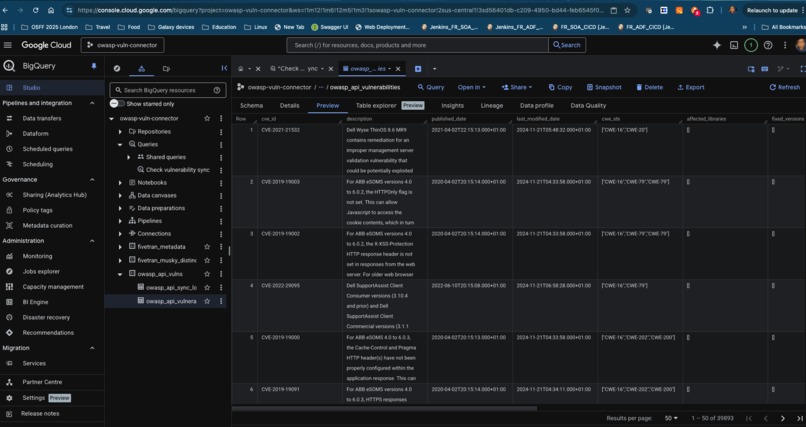Switch to the Details tab
Screen dimensions: 806x427
click(x=289, y=105)
